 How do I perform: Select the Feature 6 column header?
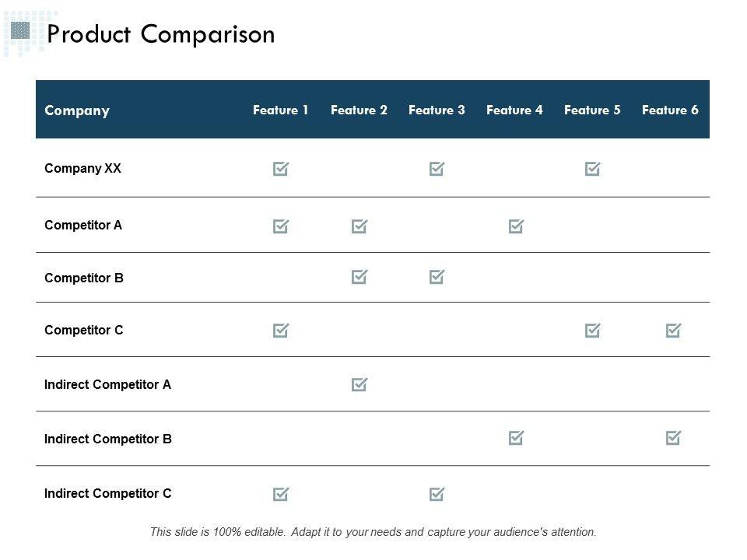[670, 110]
